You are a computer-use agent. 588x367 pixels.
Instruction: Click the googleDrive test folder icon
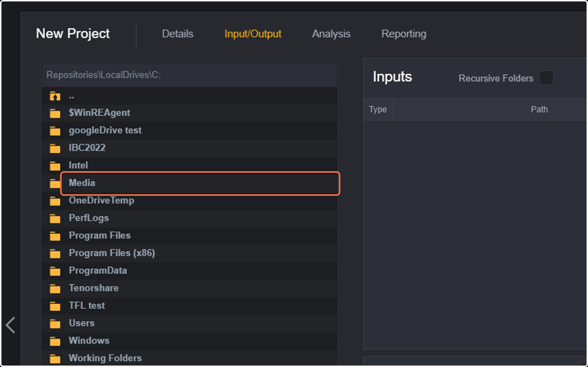[55, 131]
